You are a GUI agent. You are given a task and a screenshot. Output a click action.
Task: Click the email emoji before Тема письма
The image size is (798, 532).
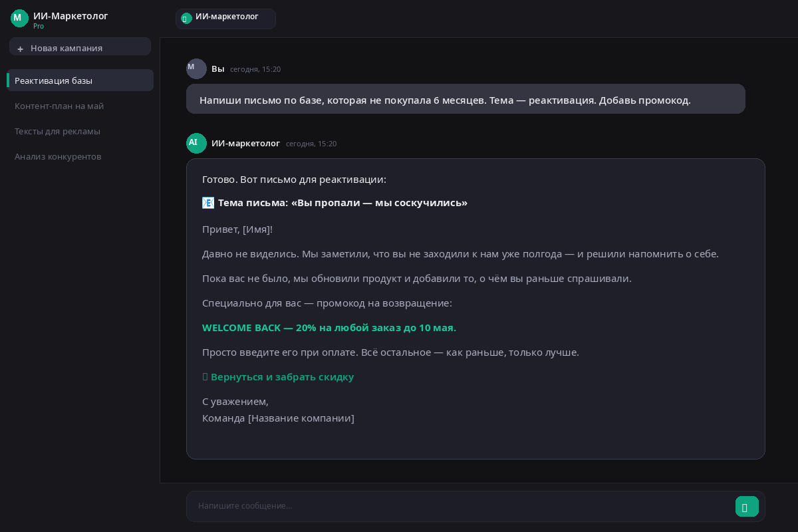(x=208, y=203)
